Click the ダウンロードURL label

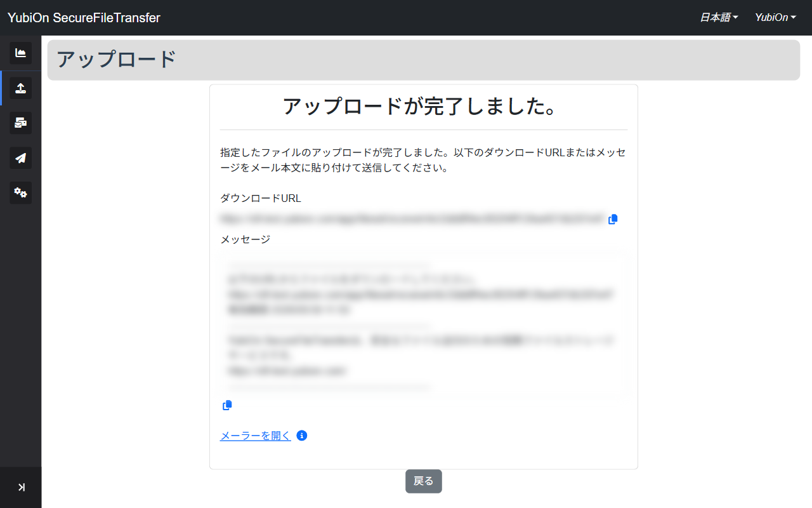pyautogui.click(x=261, y=198)
